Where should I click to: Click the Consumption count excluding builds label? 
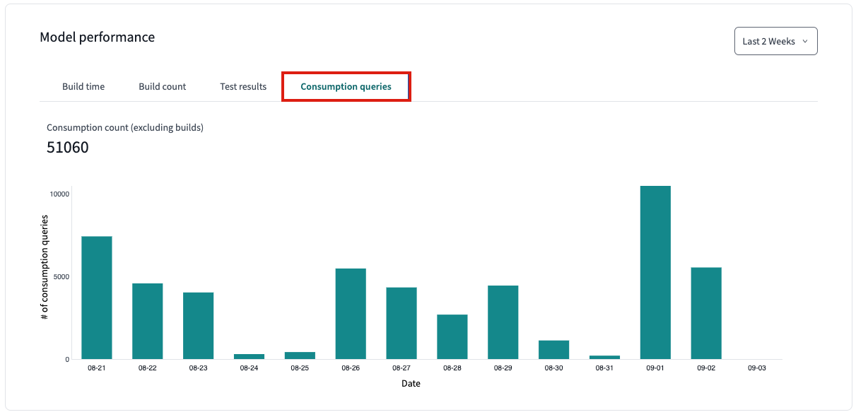point(125,127)
